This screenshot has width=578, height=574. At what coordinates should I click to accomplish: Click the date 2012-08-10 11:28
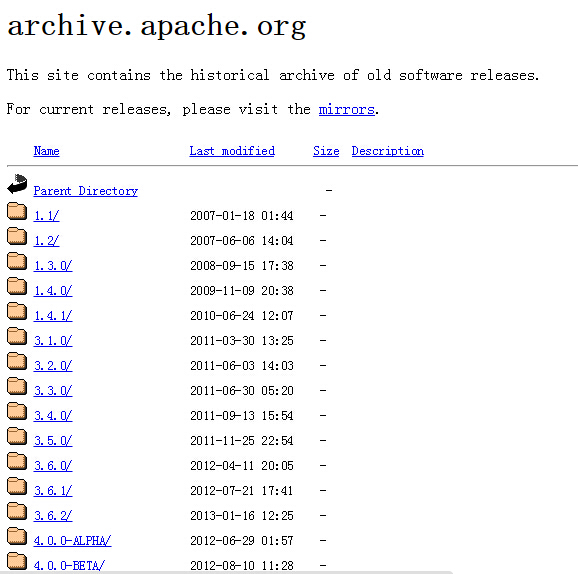coord(242,566)
